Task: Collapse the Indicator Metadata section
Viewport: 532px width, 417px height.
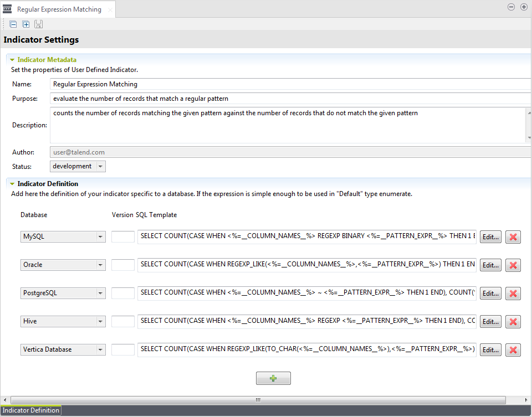Action: (x=12, y=59)
